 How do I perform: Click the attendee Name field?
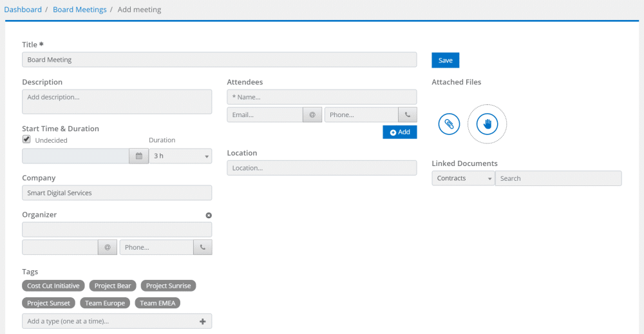pyautogui.click(x=322, y=97)
